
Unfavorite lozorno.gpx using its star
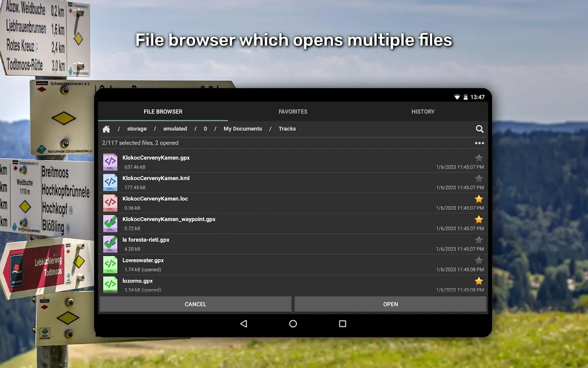point(479,281)
